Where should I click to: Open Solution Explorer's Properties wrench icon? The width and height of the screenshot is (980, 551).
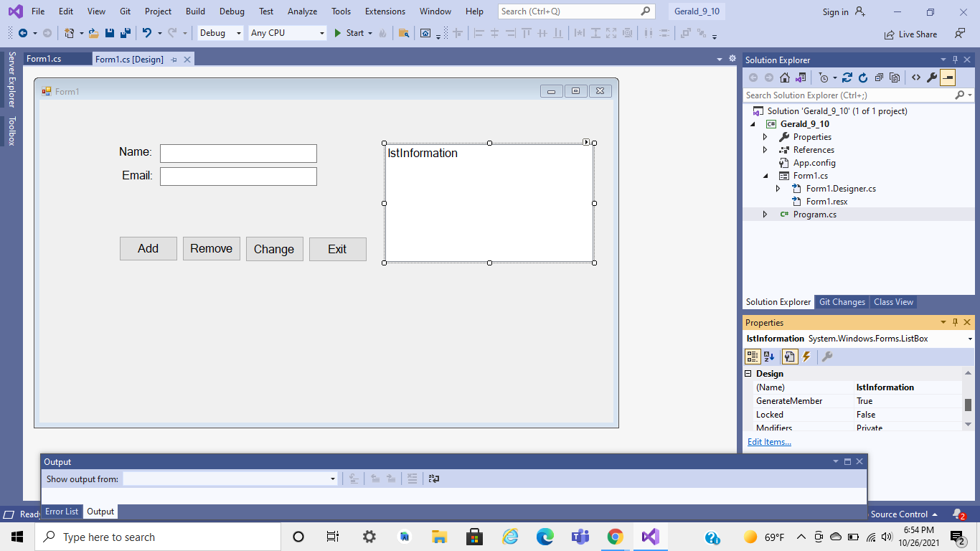[x=930, y=77]
